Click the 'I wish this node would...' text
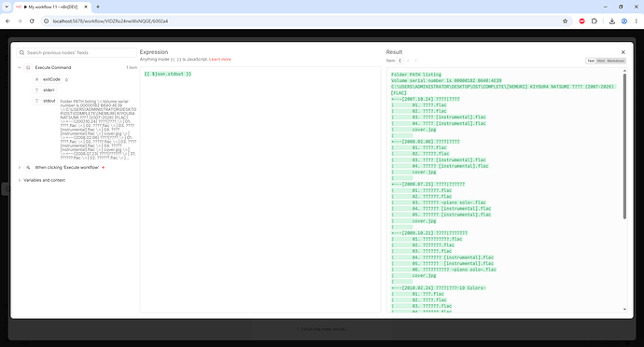Screen dimensions: 644x347 pos(322,329)
